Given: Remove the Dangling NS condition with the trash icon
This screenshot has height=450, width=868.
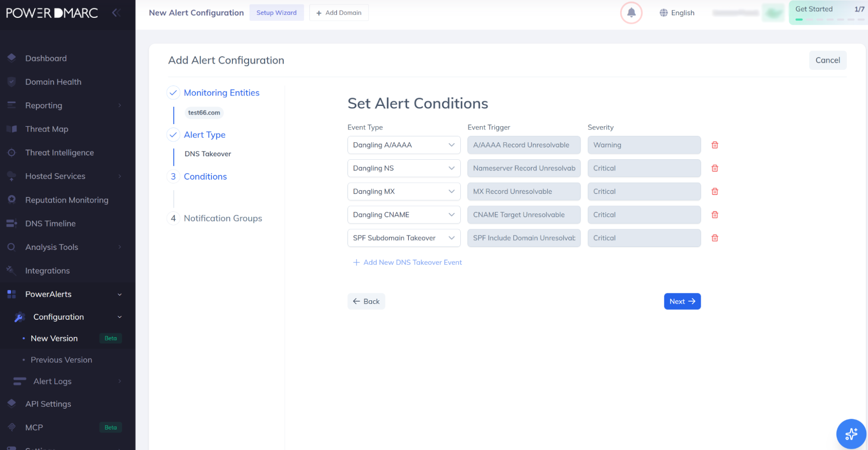Looking at the screenshot, I should click(x=715, y=168).
